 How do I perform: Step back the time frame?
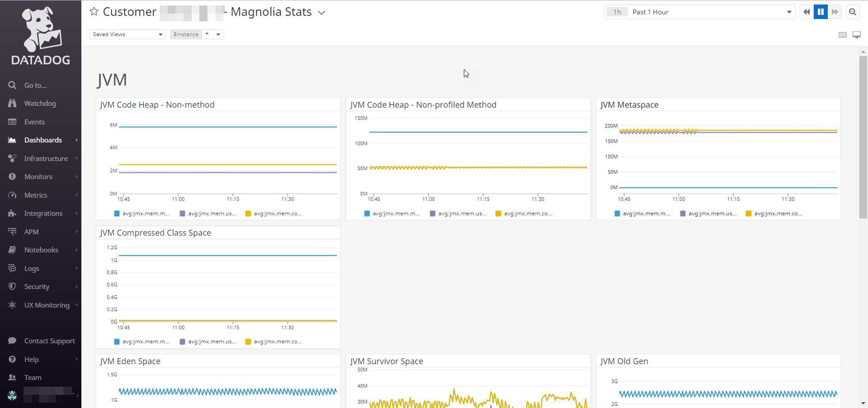point(807,12)
